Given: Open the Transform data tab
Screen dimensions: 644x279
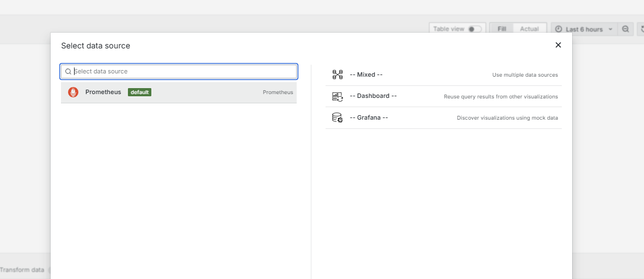Looking at the screenshot, I should tap(22, 270).
